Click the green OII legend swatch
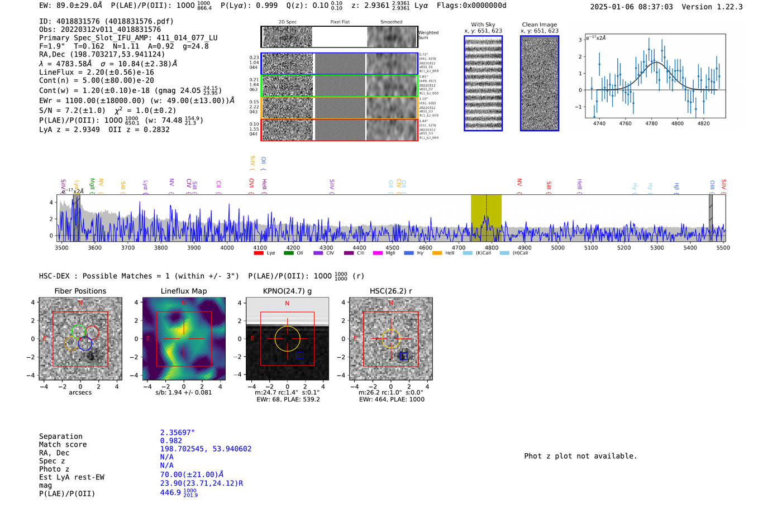This screenshot has width=782, height=532. coord(288,253)
